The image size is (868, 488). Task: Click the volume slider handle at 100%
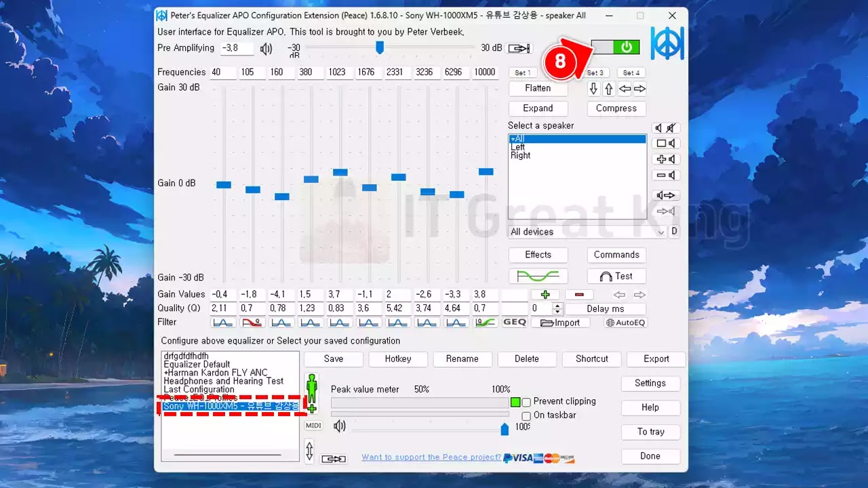click(x=505, y=429)
